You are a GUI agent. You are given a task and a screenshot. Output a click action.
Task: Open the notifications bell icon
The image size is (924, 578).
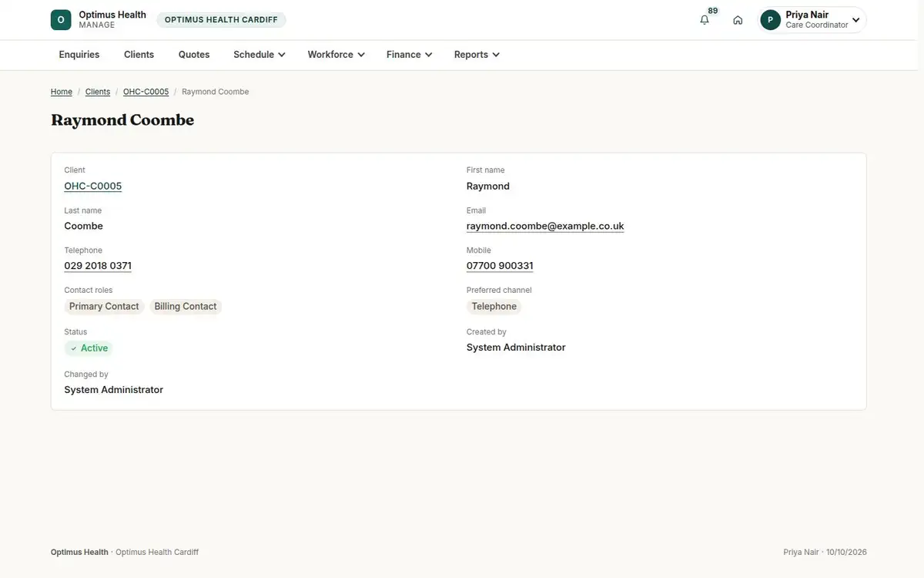[705, 20]
